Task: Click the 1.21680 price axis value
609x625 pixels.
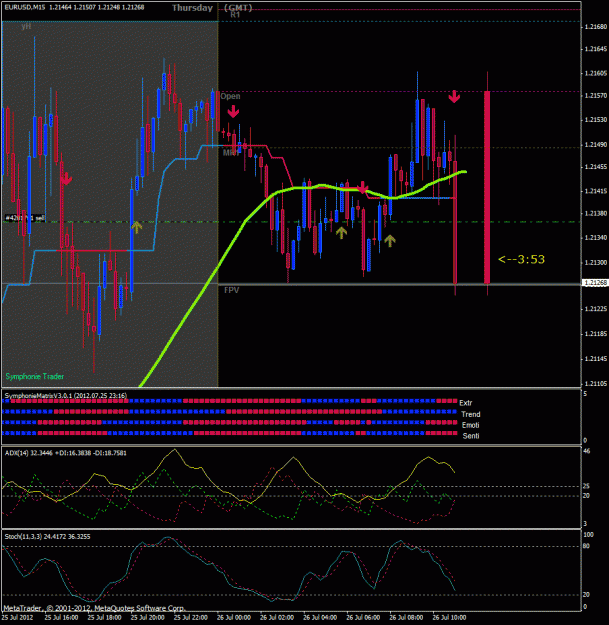Action: 596,27
